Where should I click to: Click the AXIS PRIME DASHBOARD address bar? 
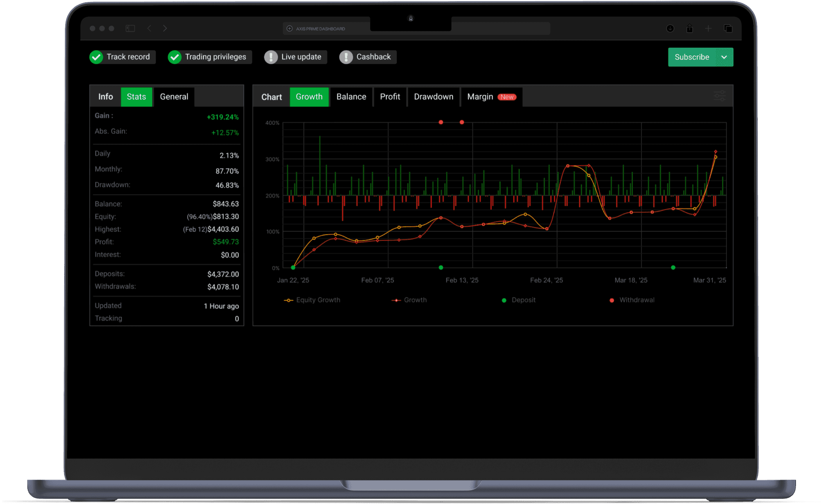(321, 29)
